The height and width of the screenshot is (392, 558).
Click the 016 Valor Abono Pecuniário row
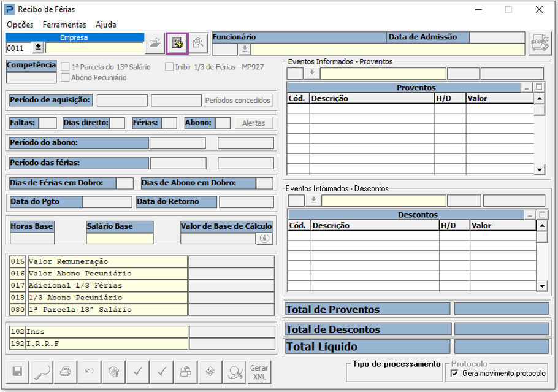click(x=99, y=274)
